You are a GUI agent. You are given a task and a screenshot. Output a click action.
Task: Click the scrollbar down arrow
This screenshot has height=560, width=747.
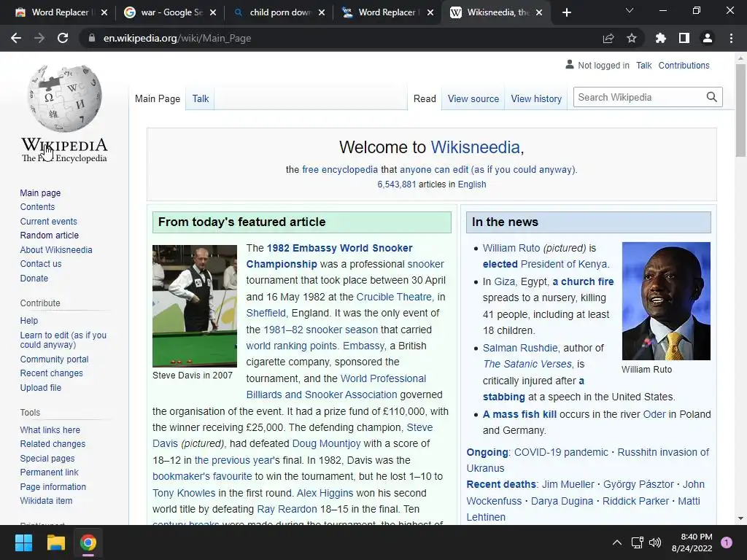pyautogui.click(x=740, y=518)
